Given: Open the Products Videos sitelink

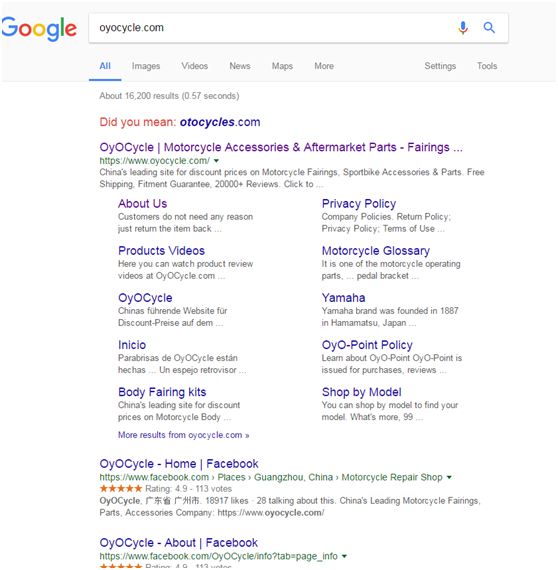Looking at the screenshot, I should [161, 251].
